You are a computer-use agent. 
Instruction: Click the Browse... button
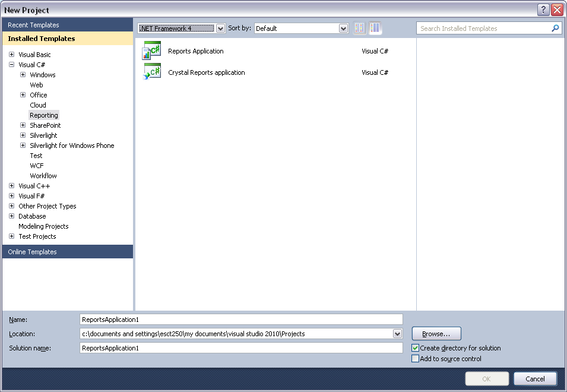tap(436, 334)
